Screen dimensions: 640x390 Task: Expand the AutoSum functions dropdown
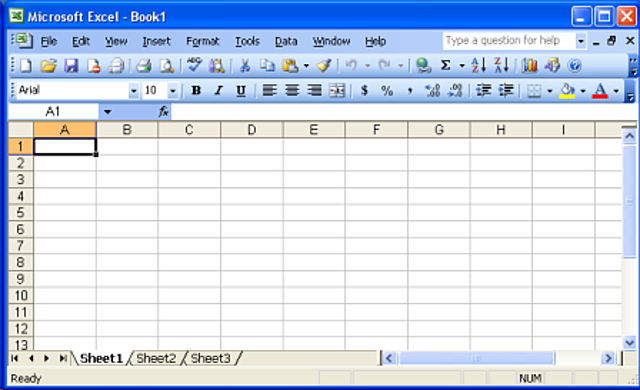click(x=462, y=66)
